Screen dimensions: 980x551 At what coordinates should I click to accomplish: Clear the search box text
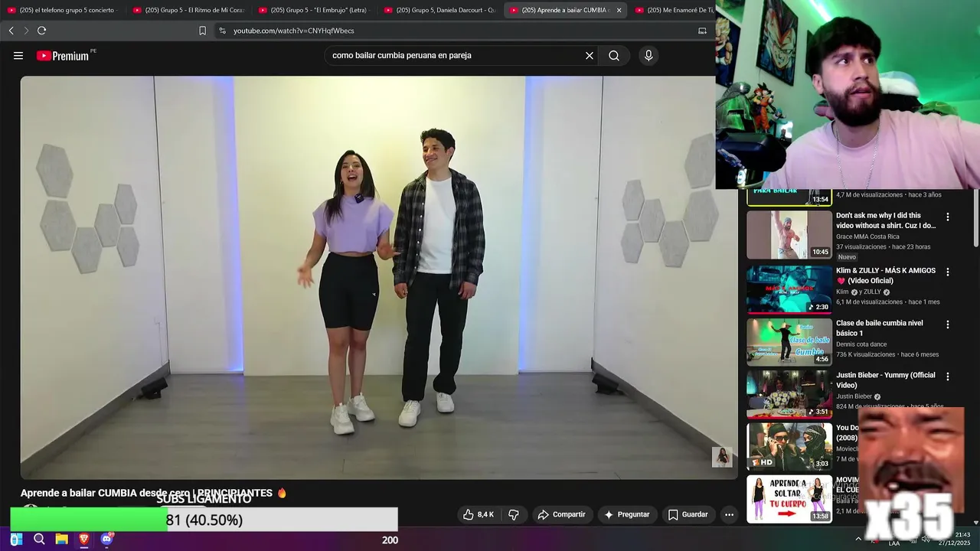click(x=590, y=55)
